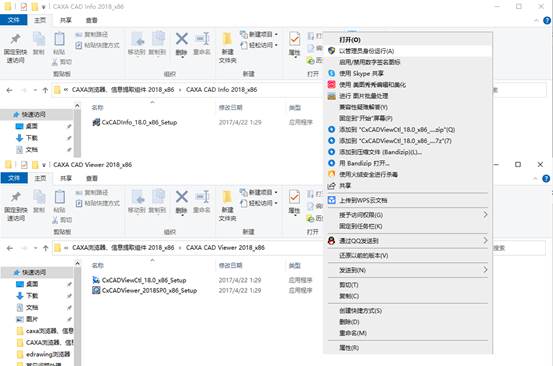Image resolution: width=553 pixels, height=366 pixels.
Task: Click 剪切 scissors icon in Viewer window
Action: (x=55, y=220)
